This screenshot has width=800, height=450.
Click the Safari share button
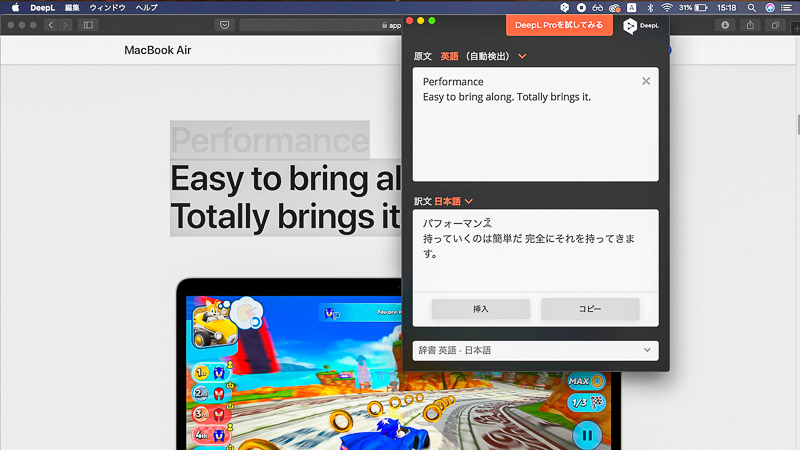tap(750, 25)
